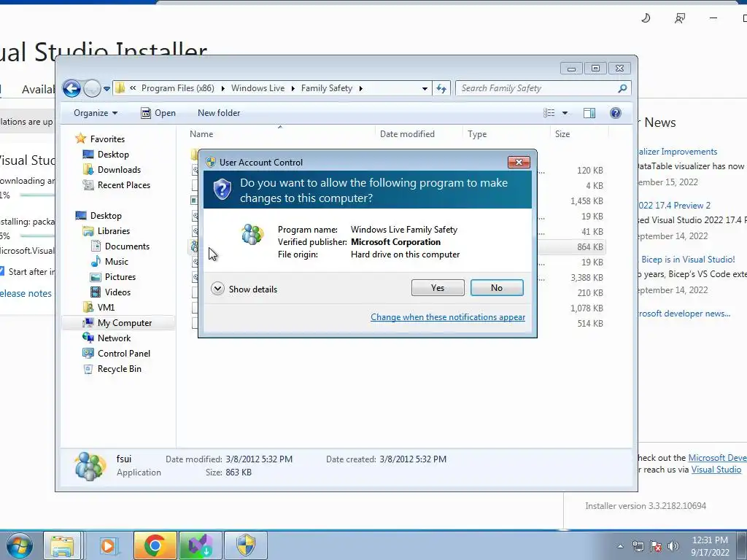
Task: Open Control Panel from the navigation pane
Action: pyautogui.click(x=123, y=354)
